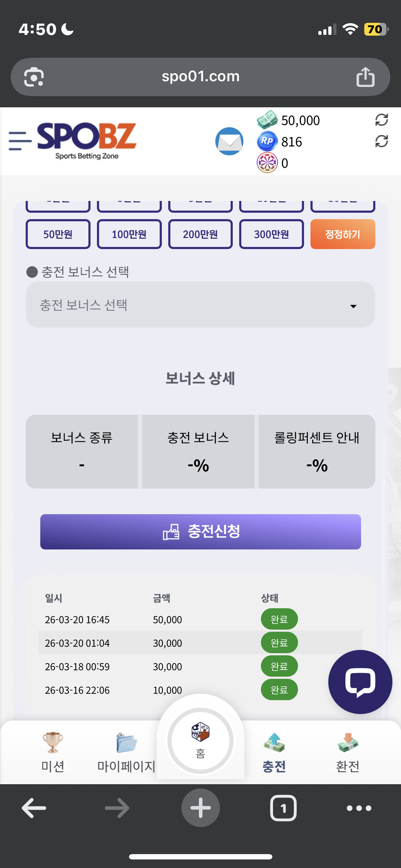Viewport: 401px width, 868px height.
Task: Open the mail envelope inbox
Action: 229,141
